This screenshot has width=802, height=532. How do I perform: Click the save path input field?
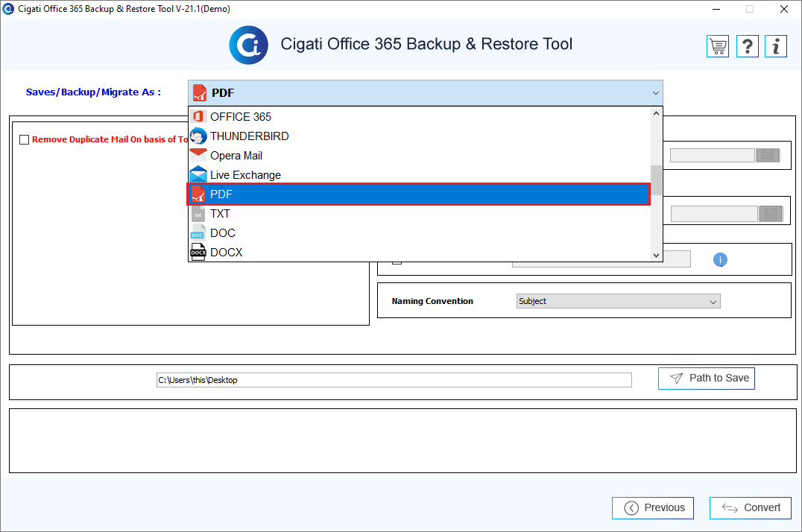[x=394, y=380]
